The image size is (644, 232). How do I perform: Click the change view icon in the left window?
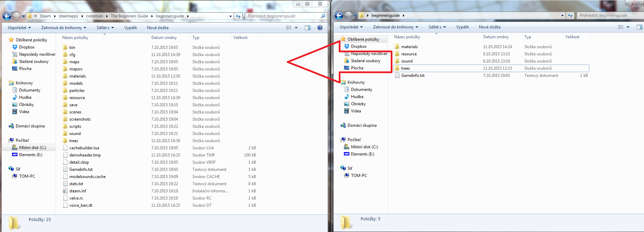(289, 28)
